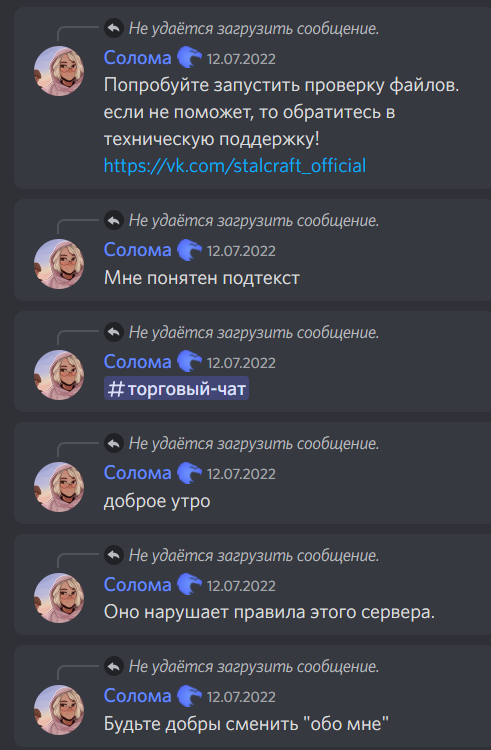Open the vk.com/stalcraft_official link
491x750 pixels.
[235, 165]
